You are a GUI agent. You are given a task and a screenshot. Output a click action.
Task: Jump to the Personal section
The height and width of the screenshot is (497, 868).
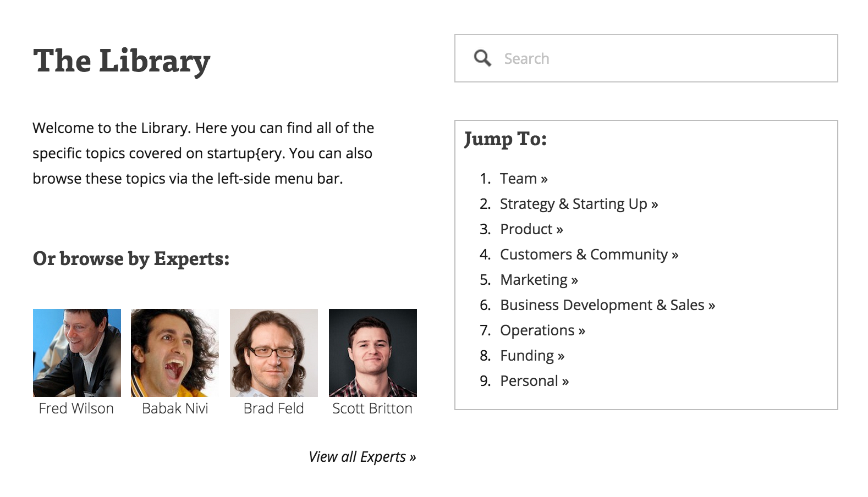530,380
